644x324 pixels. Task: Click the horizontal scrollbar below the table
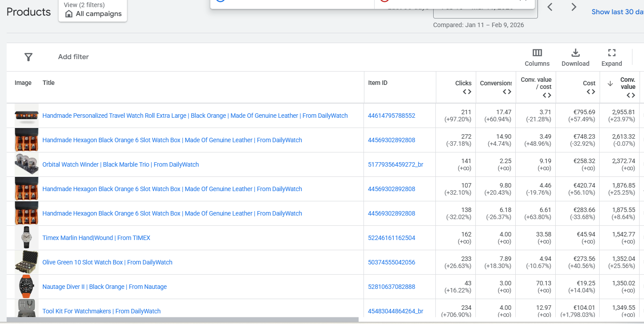point(182,320)
